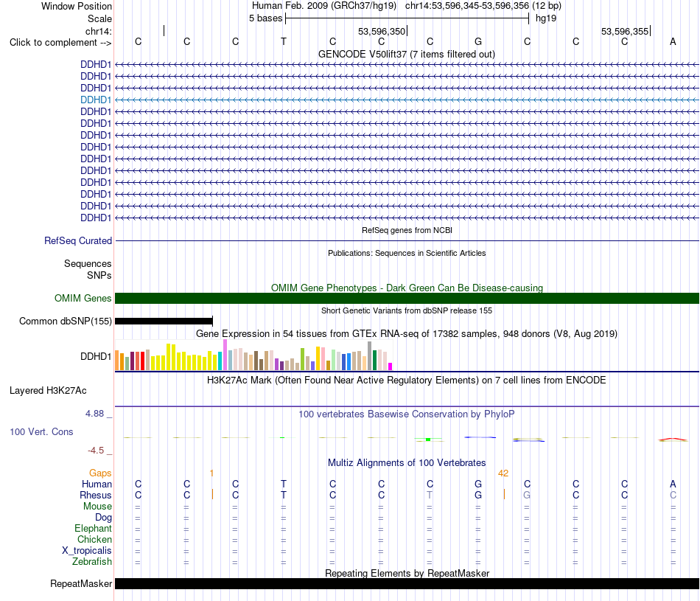Click the A base in Human alignment row

673,484
